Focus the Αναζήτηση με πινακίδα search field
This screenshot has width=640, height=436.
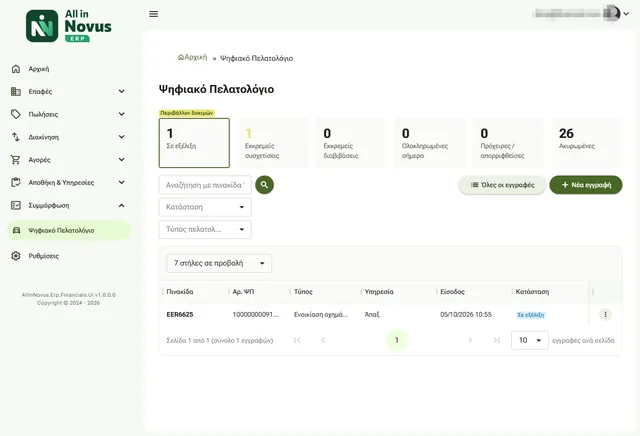pyautogui.click(x=205, y=185)
